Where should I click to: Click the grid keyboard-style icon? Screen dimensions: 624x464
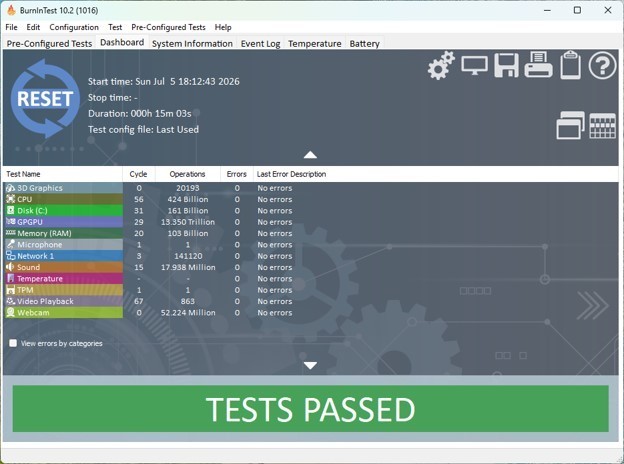(603, 126)
